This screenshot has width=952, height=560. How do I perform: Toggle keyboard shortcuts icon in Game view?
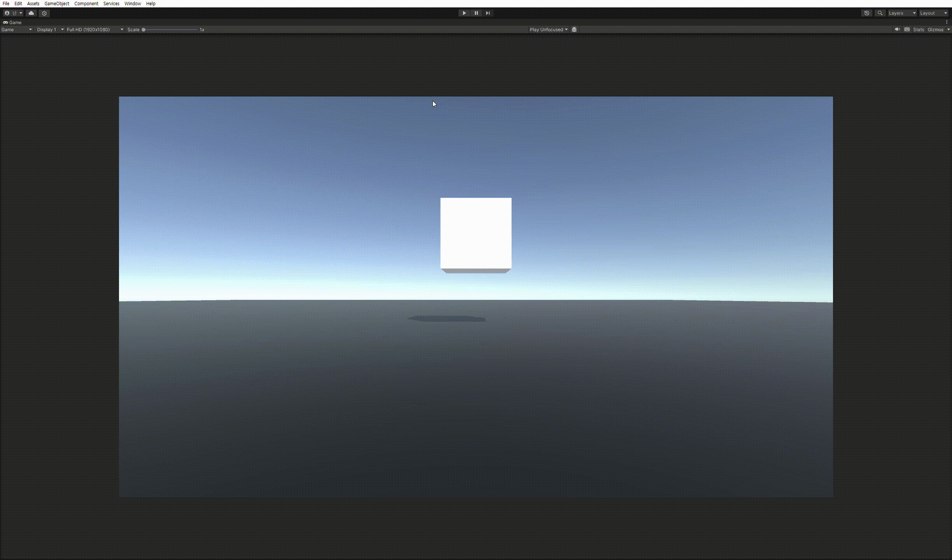point(907,30)
